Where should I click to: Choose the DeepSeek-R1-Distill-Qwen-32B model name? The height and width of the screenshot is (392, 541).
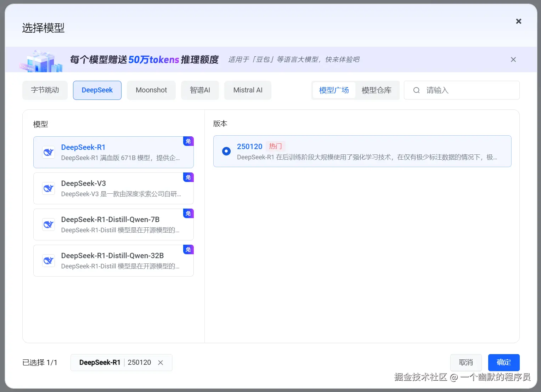(x=112, y=256)
